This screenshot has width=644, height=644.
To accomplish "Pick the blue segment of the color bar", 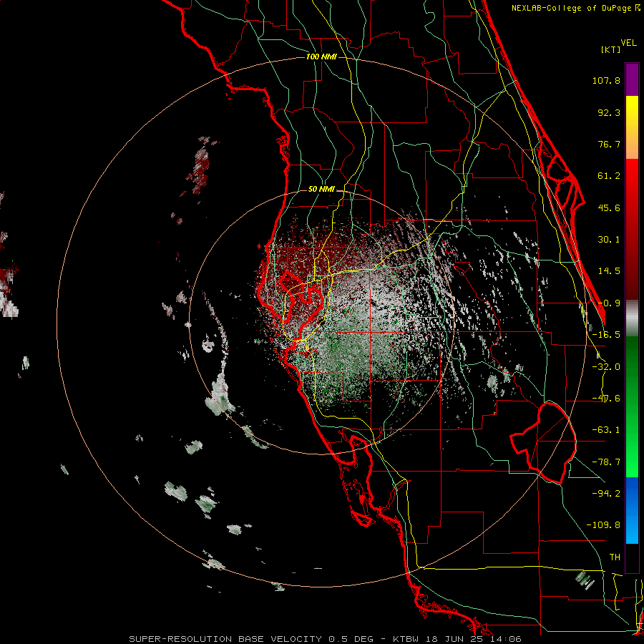I will pyautogui.click(x=632, y=510).
